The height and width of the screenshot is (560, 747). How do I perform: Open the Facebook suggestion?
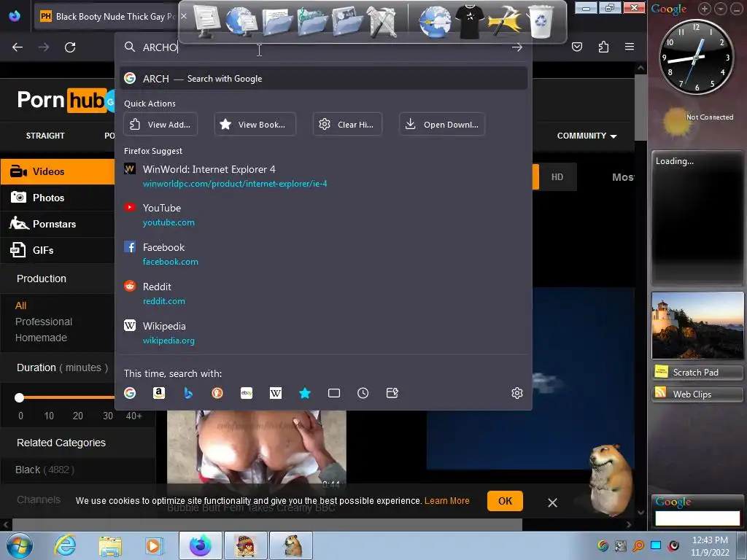pos(323,254)
